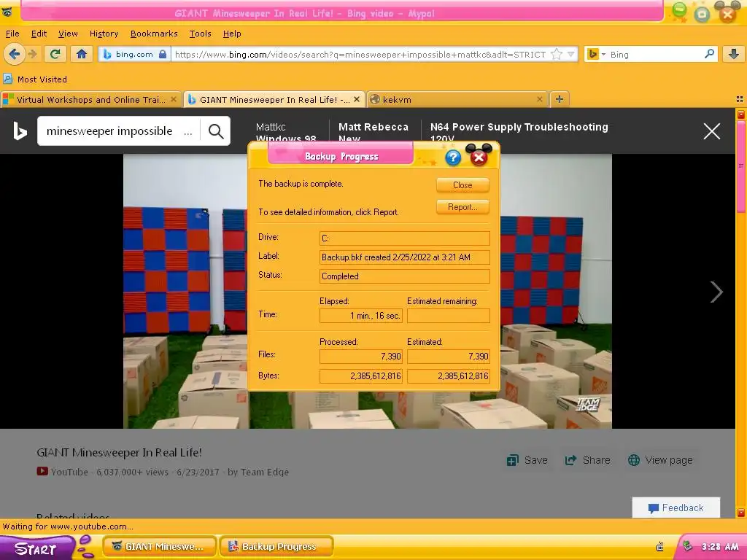Image resolution: width=747 pixels, height=560 pixels.
Task: Click the Report... button
Action: point(462,206)
